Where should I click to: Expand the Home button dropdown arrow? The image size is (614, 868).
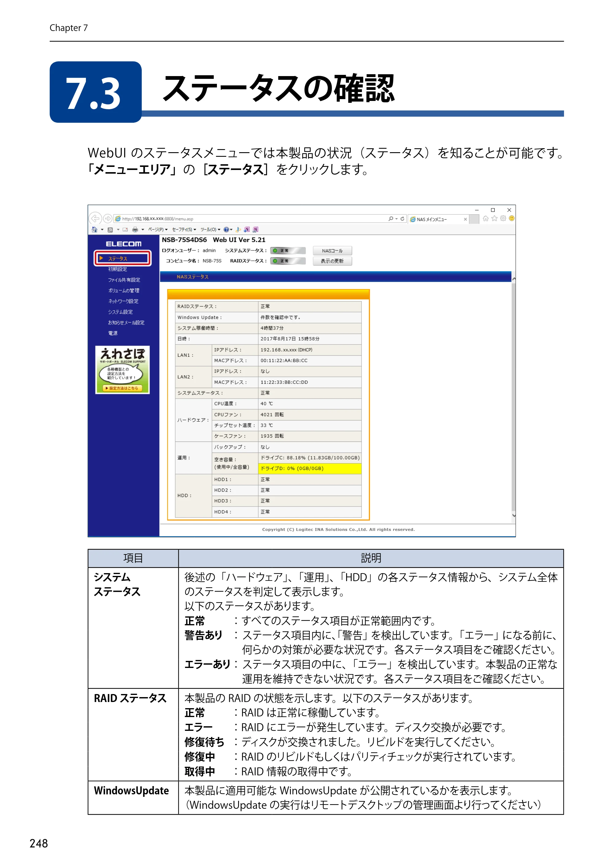(x=102, y=230)
